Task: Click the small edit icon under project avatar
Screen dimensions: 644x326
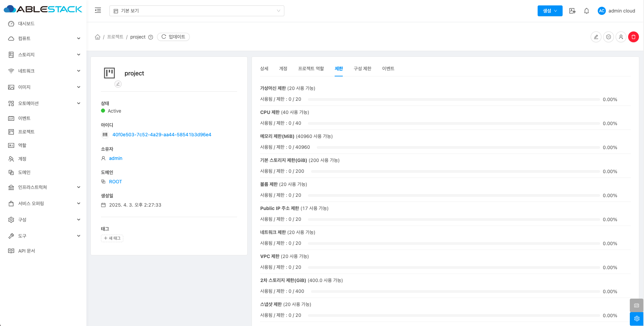Action: click(118, 84)
